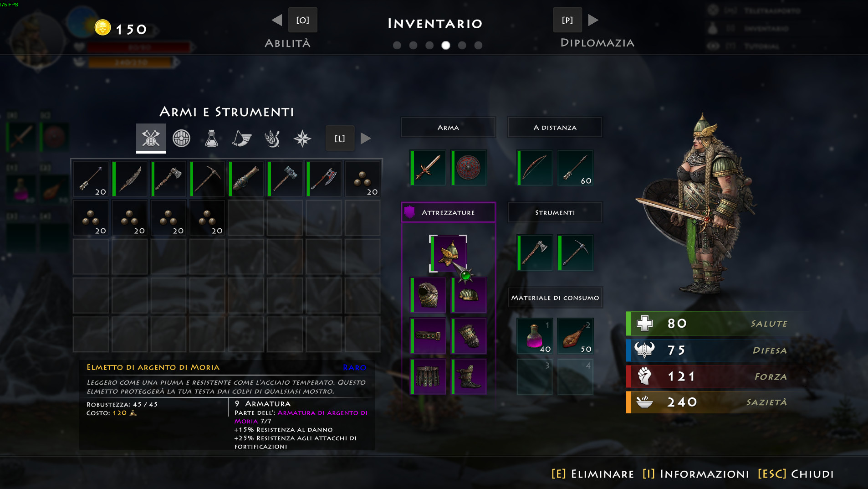Click the Chiudi button
This screenshot has height=489, width=868.
pos(796,474)
